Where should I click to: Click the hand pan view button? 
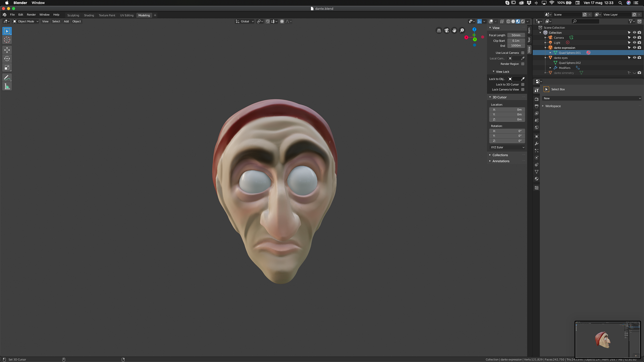454,31
